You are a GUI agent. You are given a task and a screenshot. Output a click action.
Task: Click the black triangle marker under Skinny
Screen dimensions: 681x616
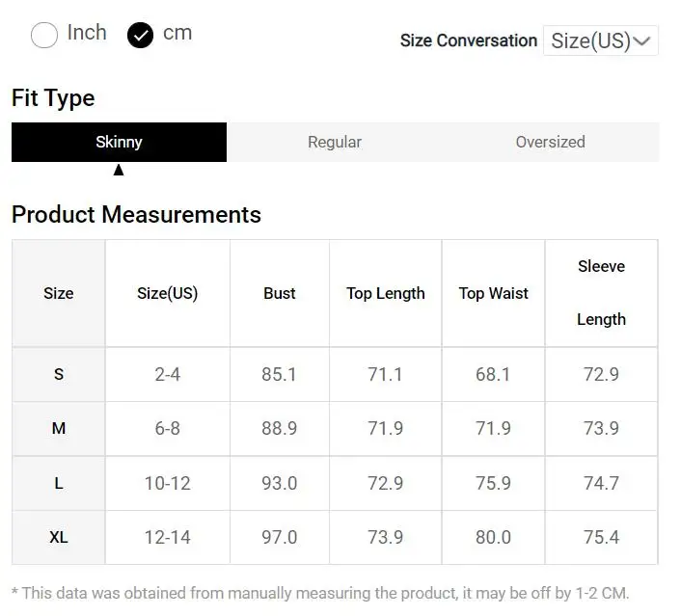(x=119, y=170)
